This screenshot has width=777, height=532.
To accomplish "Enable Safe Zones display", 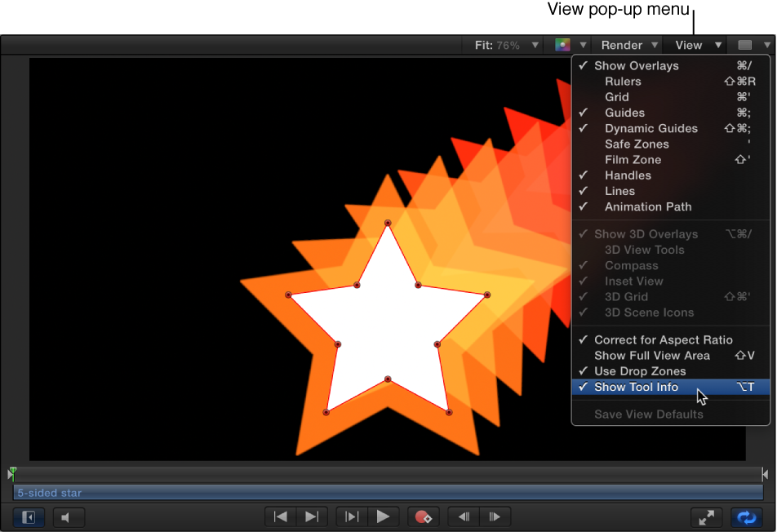I will coord(635,144).
